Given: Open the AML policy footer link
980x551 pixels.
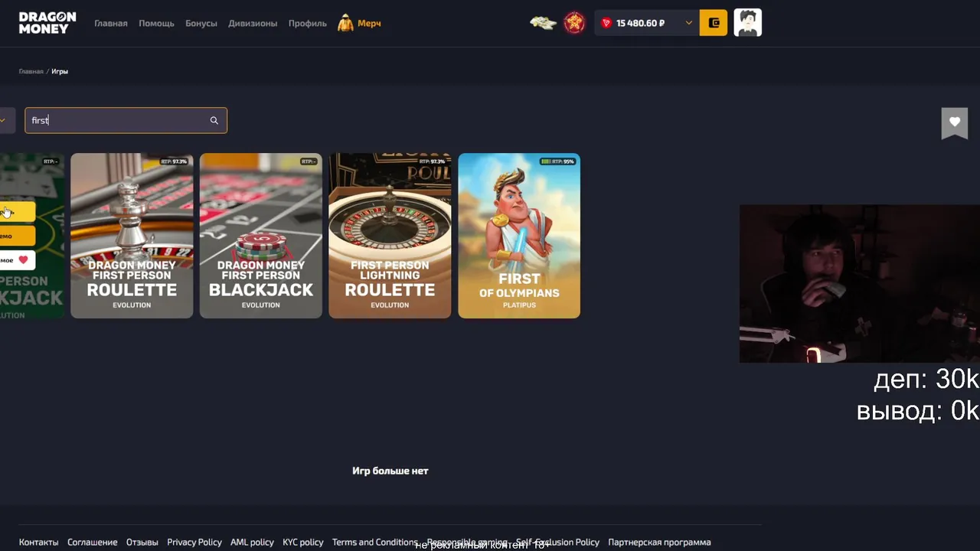Looking at the screenshot, I should [x=252, y=542].
